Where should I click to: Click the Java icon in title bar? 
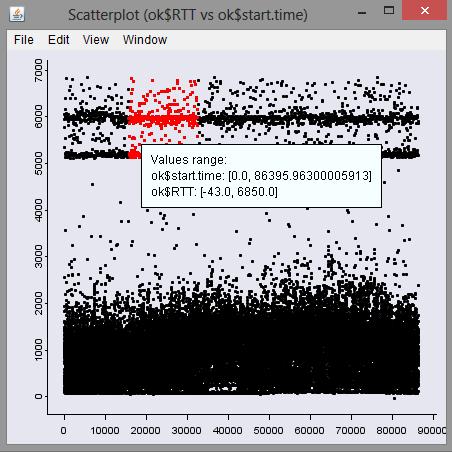pyautogui.click(x=17, y=14)
